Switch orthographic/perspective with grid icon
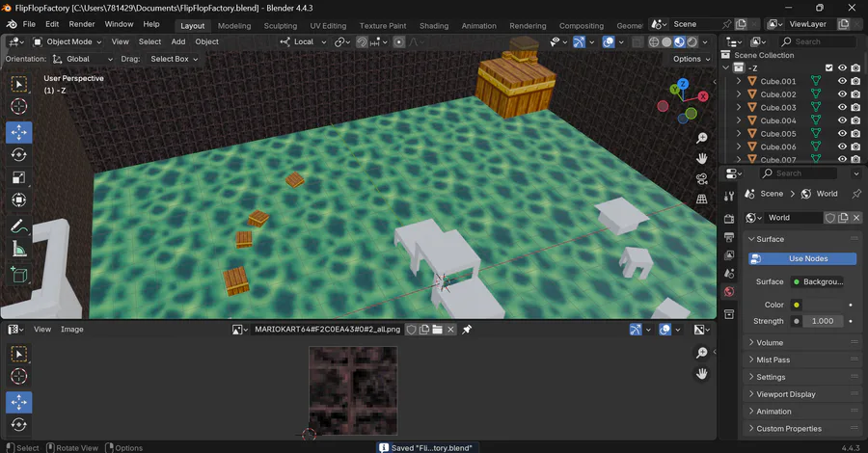Screen dimensions: 868x453 pyautogui.click(x=702, y=200)
